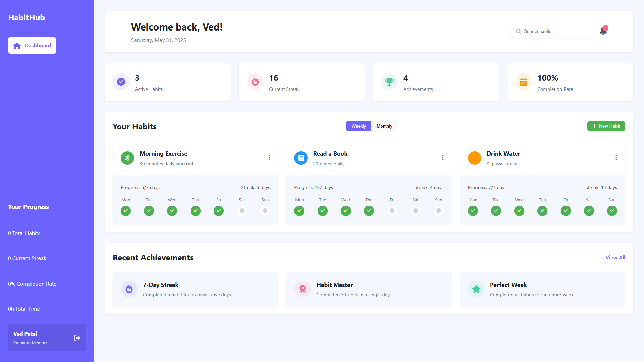Click the 0 Total Habits entry
644x362 pixels.
(24, 233)
